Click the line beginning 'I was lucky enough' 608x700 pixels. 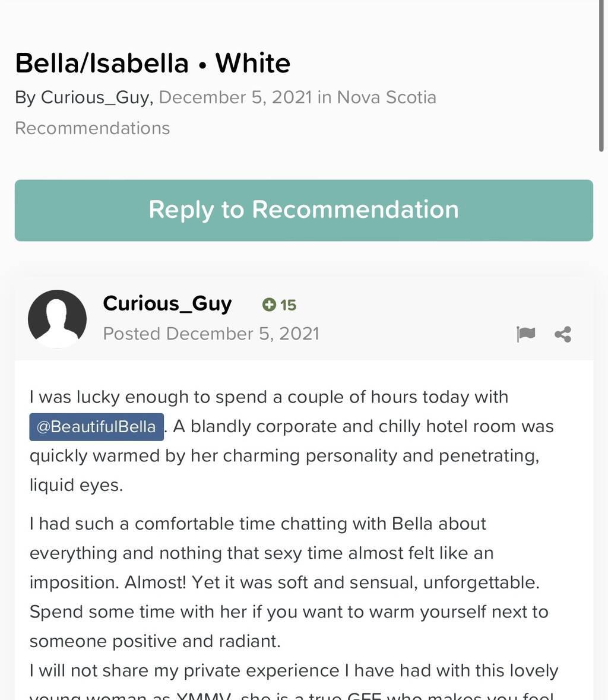pyautogui.click(x=268, y=397)
